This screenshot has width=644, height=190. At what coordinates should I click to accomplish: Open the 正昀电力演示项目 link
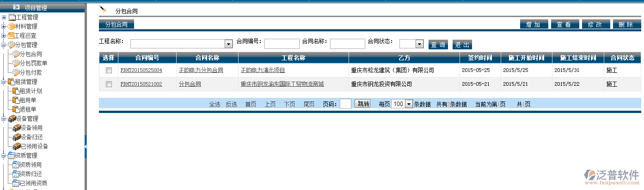tap(263, 71)
